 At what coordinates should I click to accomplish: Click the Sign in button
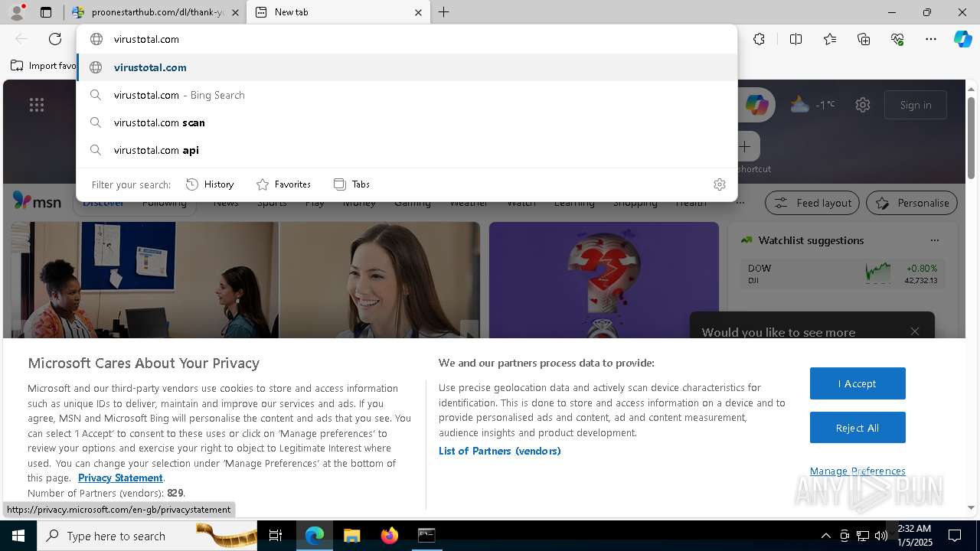point(916,105)
